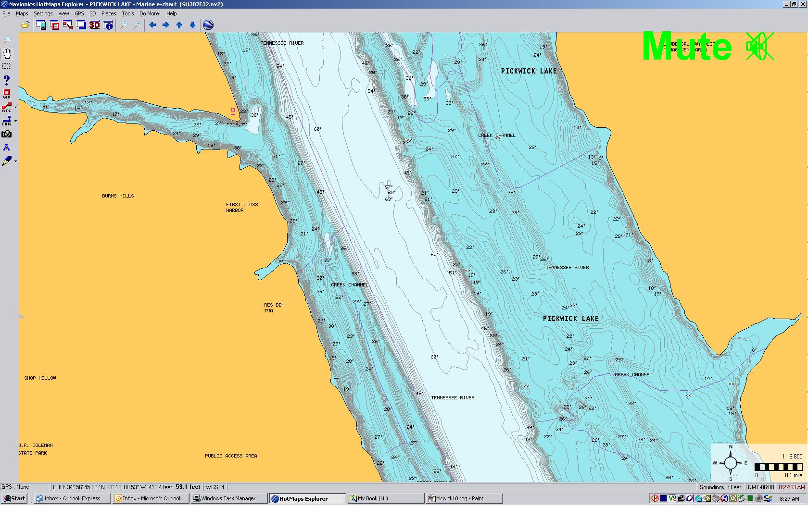Expand the RTE route tool dropdown arrow
Screen dimensions: 808x532
coord(15,108)
